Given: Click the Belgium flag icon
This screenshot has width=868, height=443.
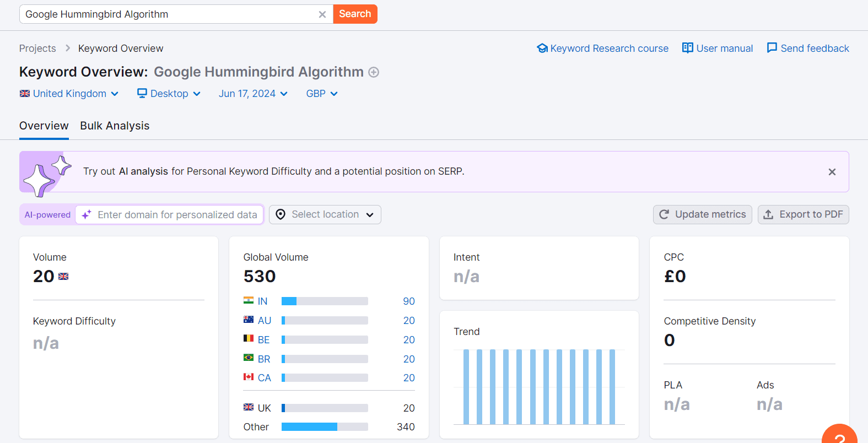Looking at the screenshot, I should (x=249, y=338).
